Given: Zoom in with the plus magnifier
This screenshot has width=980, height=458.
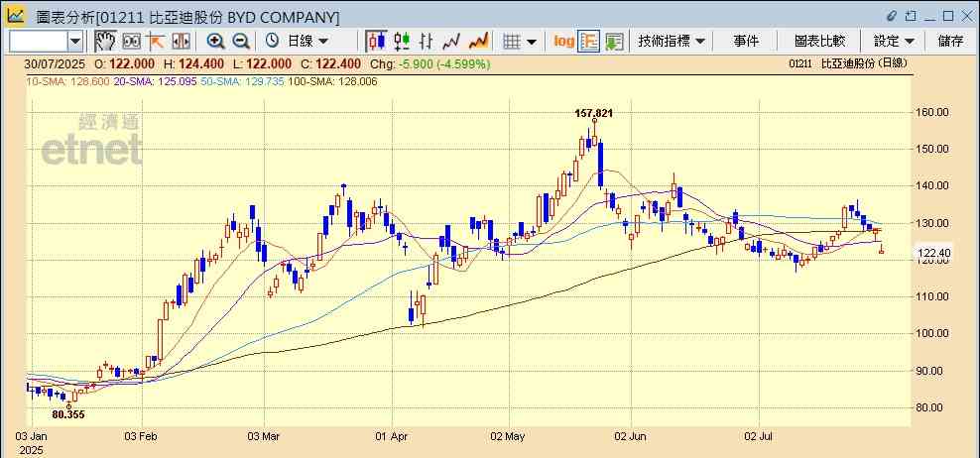Looking at the screenshot, I should (x=215, y=42).
